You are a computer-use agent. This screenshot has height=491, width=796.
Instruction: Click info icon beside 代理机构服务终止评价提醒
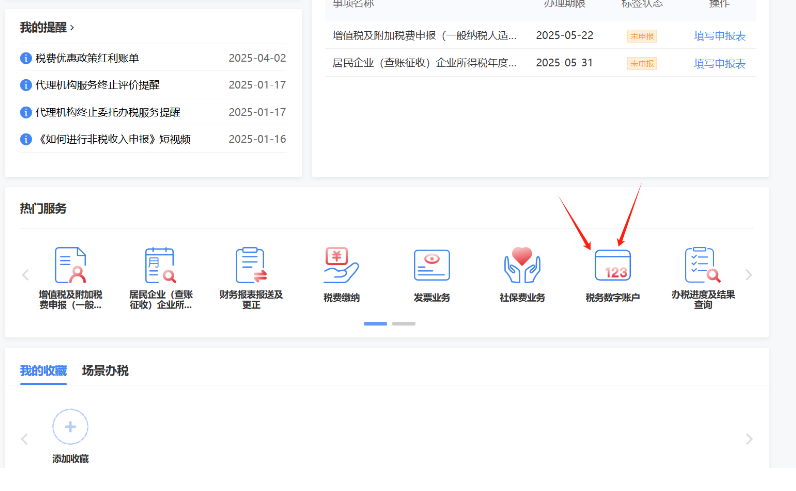[26, 85]
